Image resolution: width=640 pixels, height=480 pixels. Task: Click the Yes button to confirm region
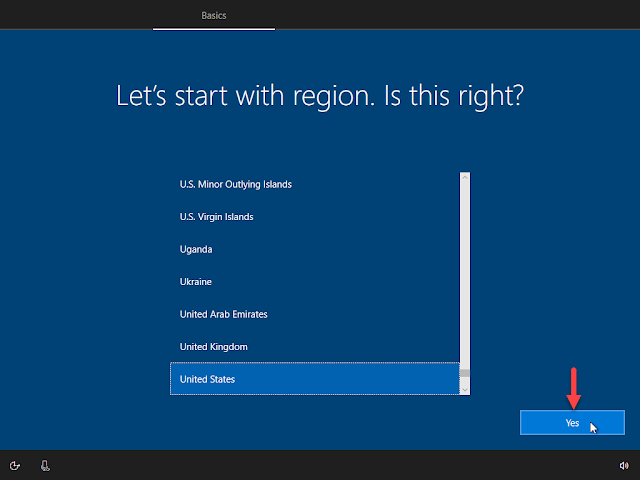572,422
